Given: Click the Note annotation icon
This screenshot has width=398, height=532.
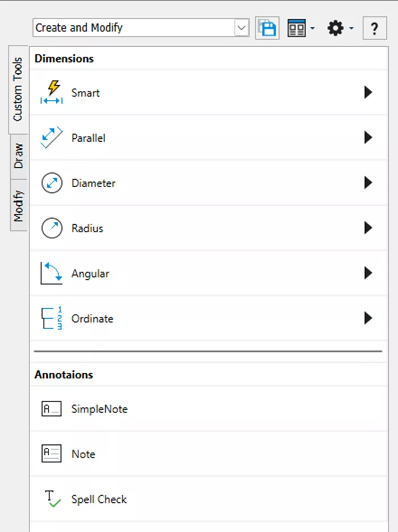Looking at the screenshot, I should (x=52, y=454).
